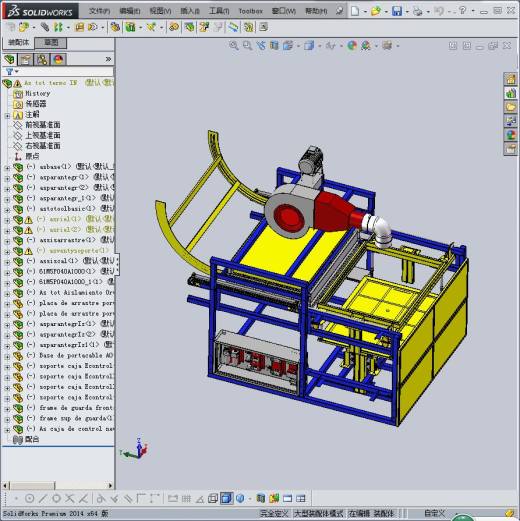Click the feature tree filter funnel
Image resolution: width=520 pixels, height=521 pixels.
click(9, 71)
